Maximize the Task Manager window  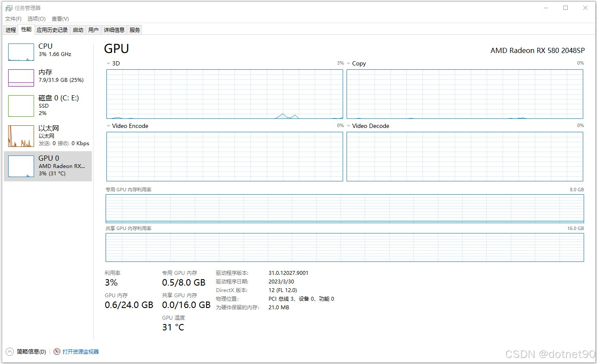click(x=566, y=8)
